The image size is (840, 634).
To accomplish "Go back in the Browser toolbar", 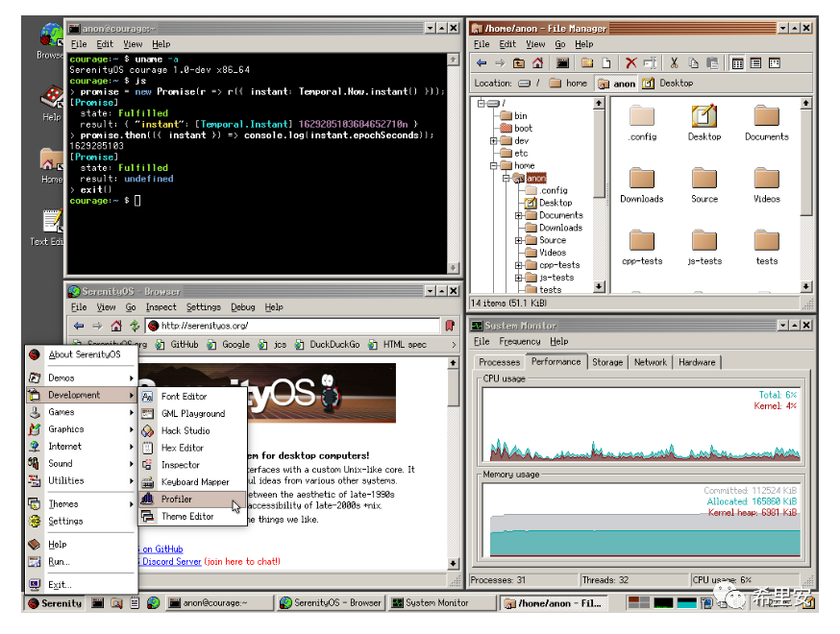I will click(79, 326).
